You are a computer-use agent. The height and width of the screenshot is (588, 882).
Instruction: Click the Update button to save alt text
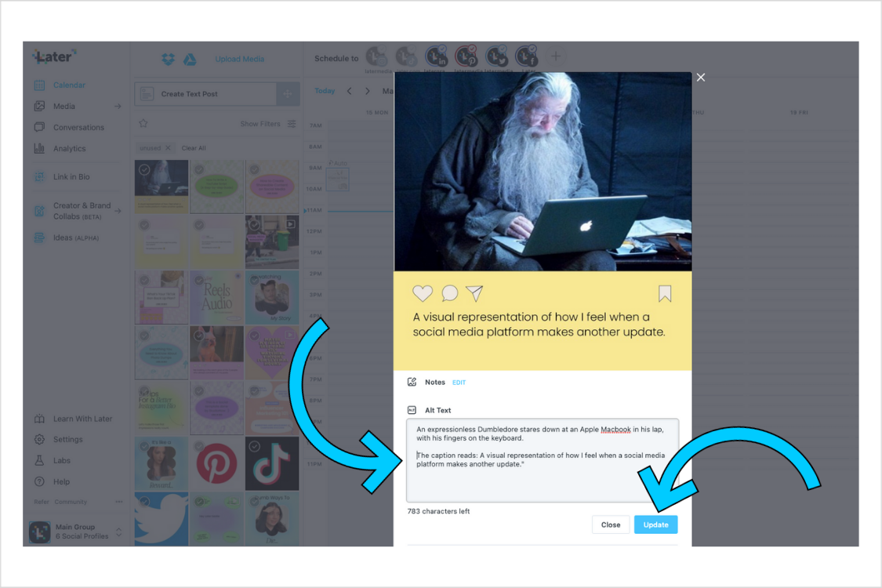click(x=655, y=524)
